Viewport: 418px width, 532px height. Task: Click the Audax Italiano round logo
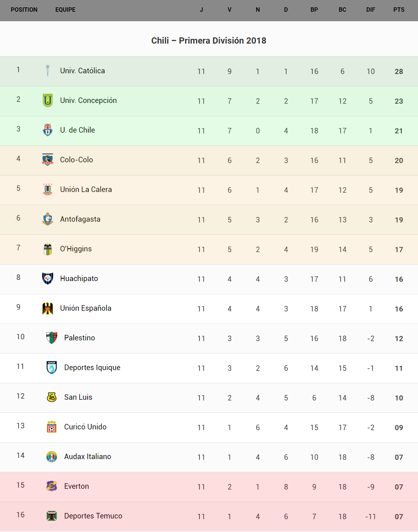pos(52,457)
